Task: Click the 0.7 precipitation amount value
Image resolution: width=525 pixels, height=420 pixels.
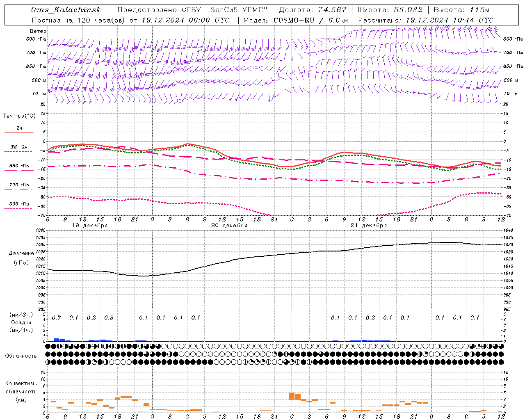Action: pyautogui.click(x=57, y=318)
